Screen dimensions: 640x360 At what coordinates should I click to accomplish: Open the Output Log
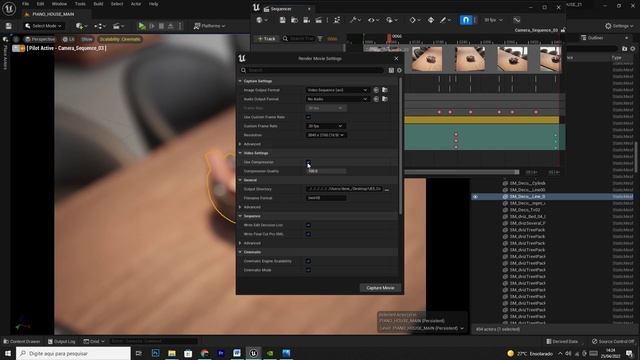click(x=62, y=341)
